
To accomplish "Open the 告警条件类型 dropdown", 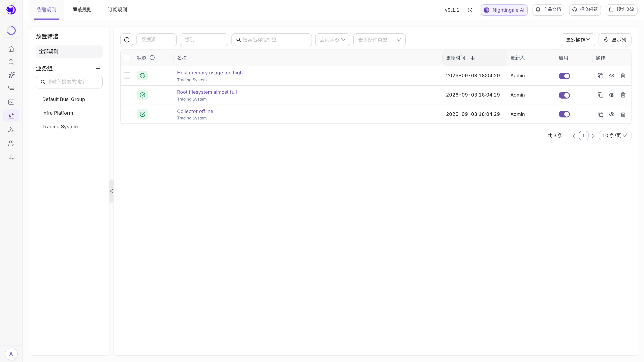I will (x=380, y=40).
